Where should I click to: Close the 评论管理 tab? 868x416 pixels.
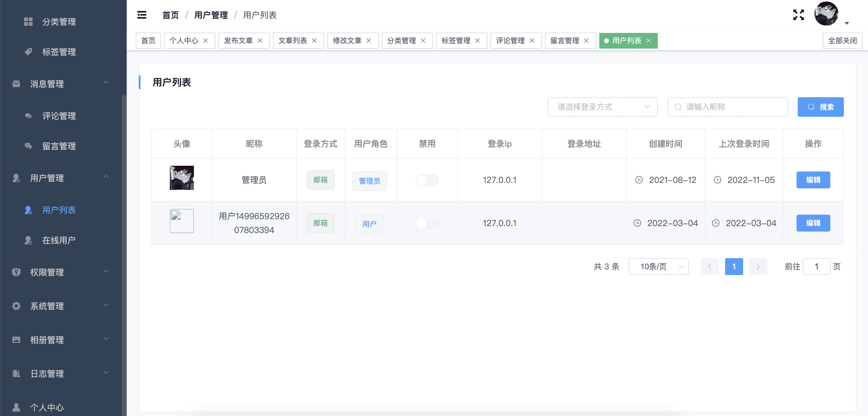[x=532, y=40]
